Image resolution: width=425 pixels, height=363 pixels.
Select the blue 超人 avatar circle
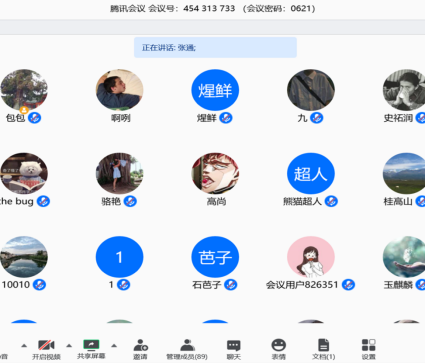click(311, 173)
